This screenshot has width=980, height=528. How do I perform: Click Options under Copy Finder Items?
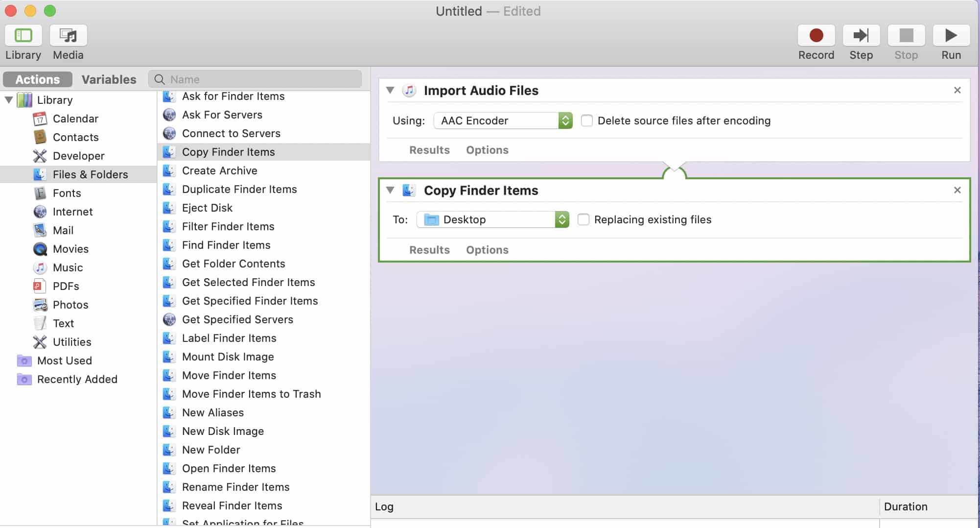(x=487, y=250)
